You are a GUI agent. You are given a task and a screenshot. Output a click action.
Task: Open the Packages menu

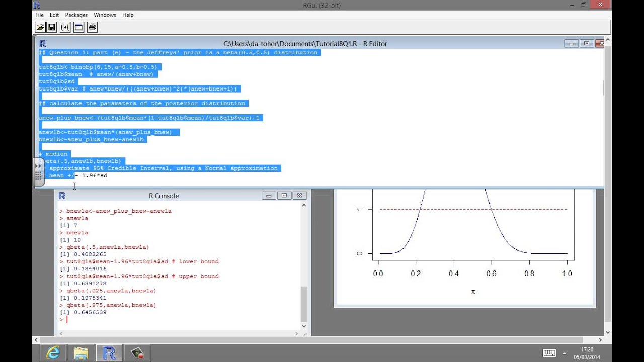(76, 15)
